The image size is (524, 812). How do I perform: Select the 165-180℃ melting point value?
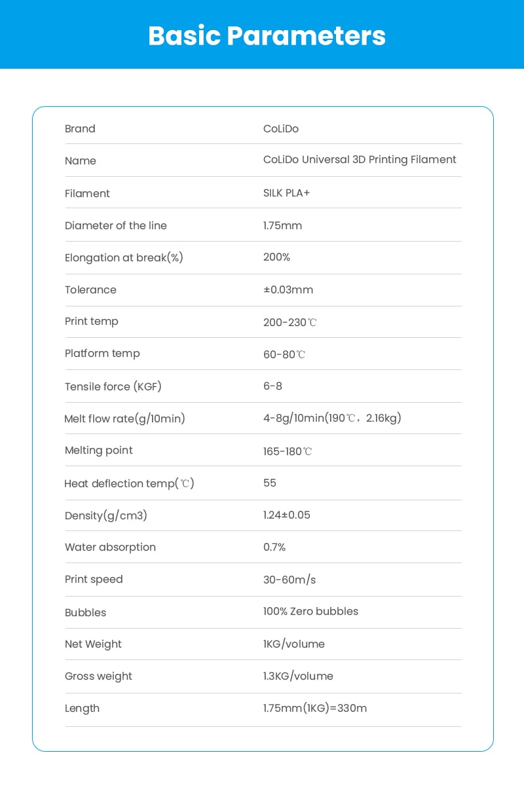288,451
